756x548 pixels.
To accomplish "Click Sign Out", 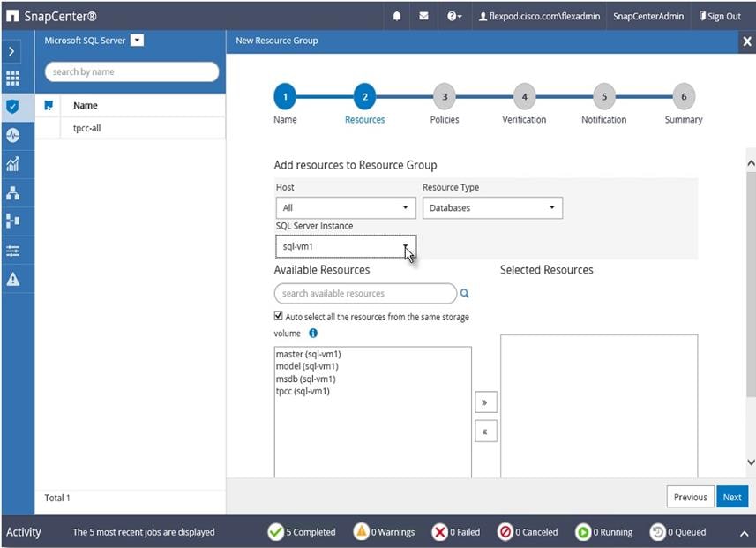I will click(x=720, y=17).
